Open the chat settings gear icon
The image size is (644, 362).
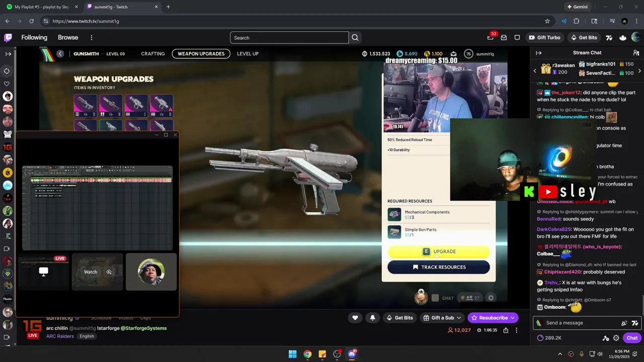tap(616, 338)
